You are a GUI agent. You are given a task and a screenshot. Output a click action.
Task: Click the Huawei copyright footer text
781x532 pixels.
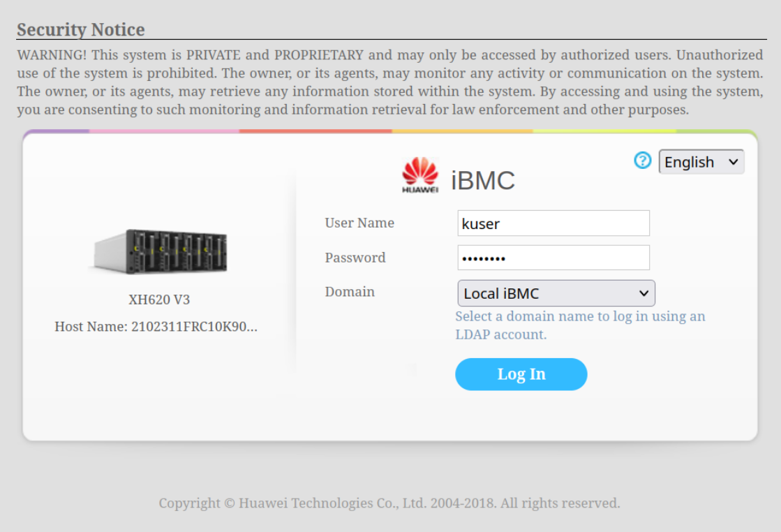tap(389, 503)
